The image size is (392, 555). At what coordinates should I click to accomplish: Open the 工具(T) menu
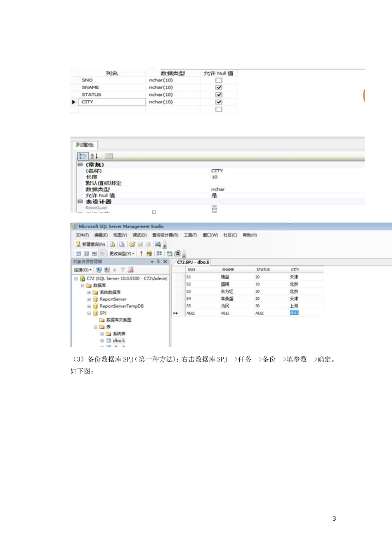(x=190, y=235)
